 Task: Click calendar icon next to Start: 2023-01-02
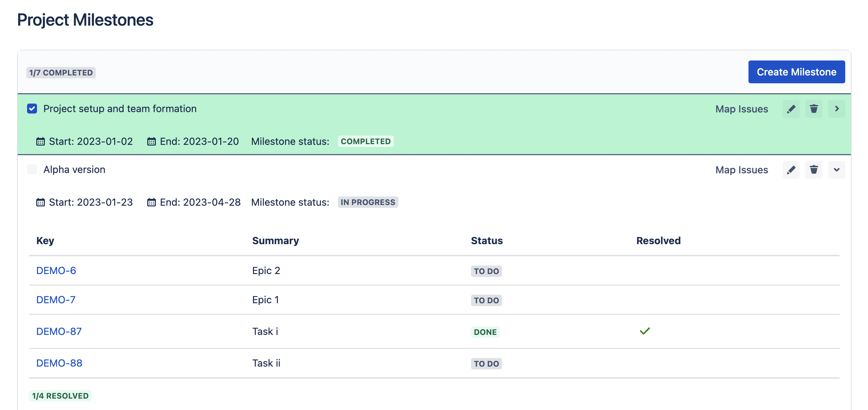tap(41, 142)
